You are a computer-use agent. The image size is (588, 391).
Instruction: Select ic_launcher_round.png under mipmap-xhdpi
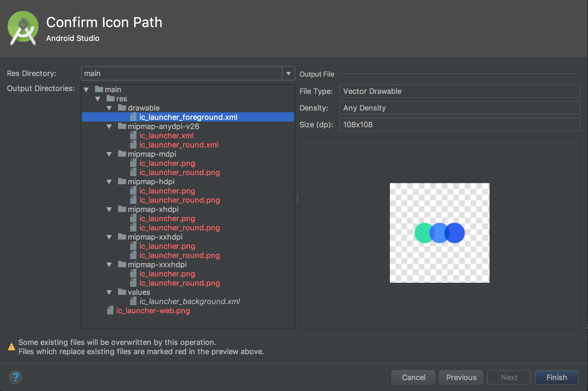[179, 227]
